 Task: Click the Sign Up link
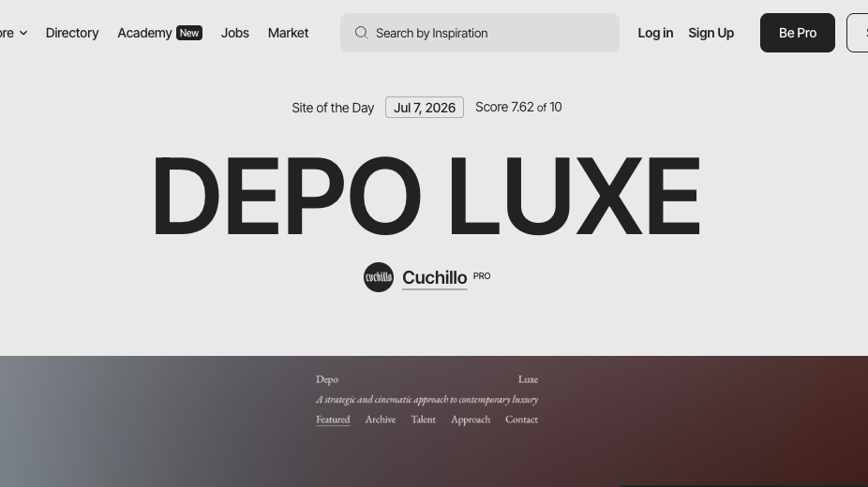click(x=711, y=33)
